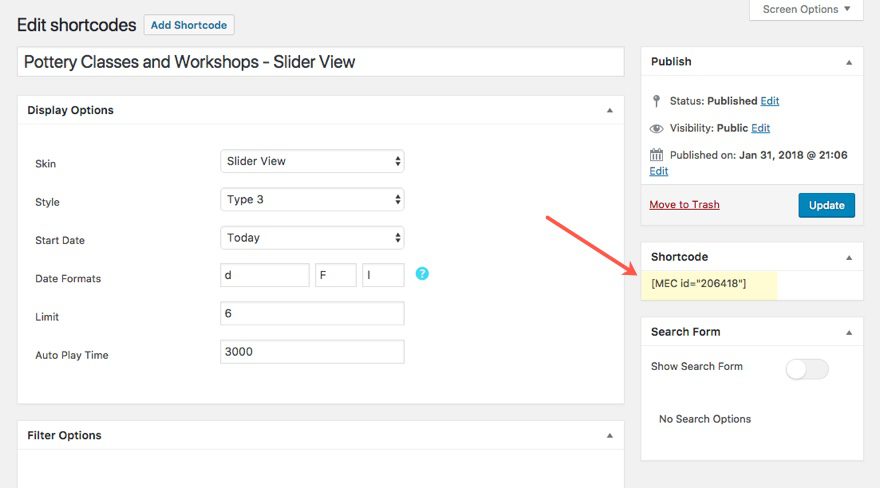Click the Add Shortcode button
This screenshot has width=880, height=488.
(189, 25)
